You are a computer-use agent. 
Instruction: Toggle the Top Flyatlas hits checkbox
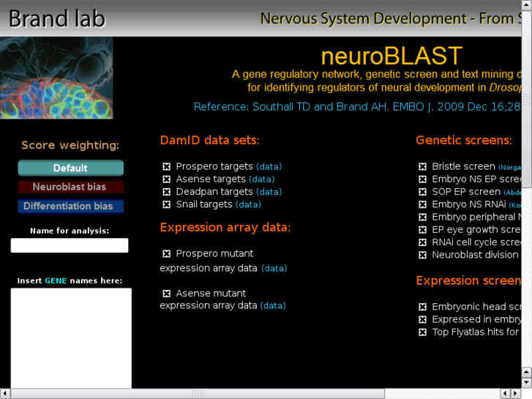click(422, 332)
